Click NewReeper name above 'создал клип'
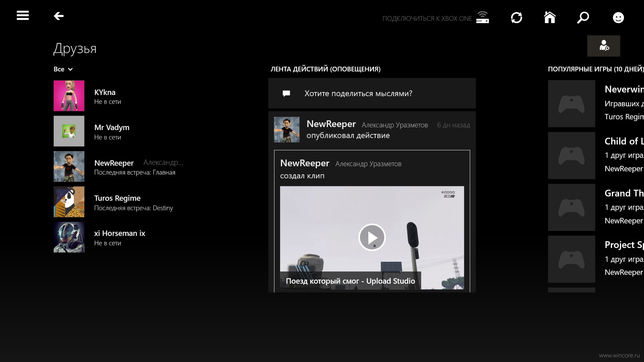This screenshot has width=644, height=362. click(x=305, y=163)
